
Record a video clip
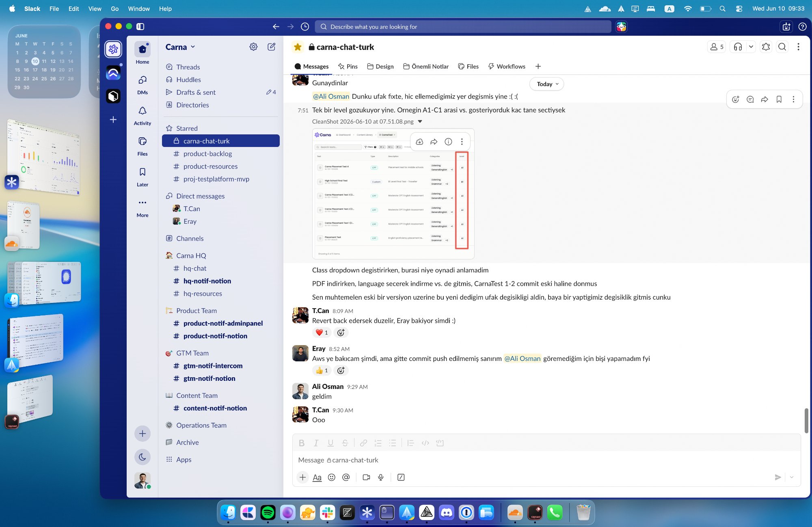coord(366,477)
